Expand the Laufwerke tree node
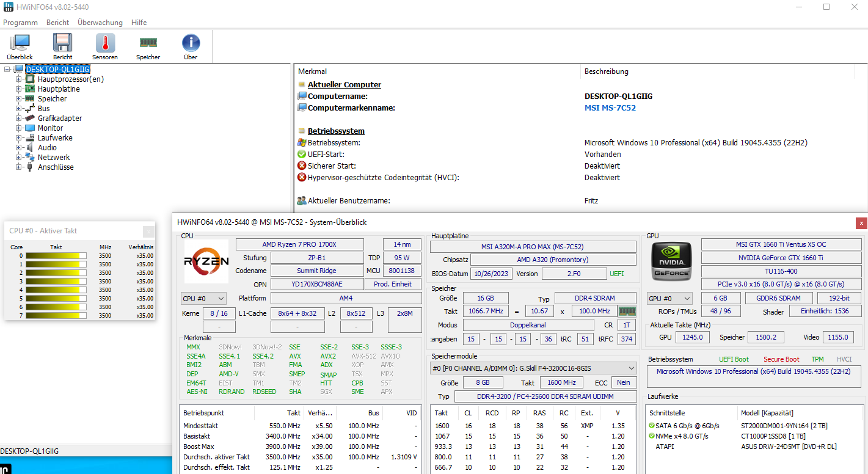Image resolution: width=868 pixels, height=474 pixels. [x=18, y=137]
